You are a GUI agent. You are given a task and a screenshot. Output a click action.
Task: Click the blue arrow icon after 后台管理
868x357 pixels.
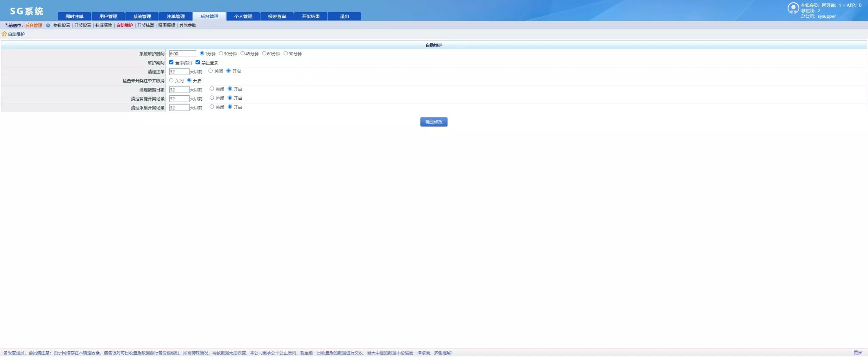[48, 25]
